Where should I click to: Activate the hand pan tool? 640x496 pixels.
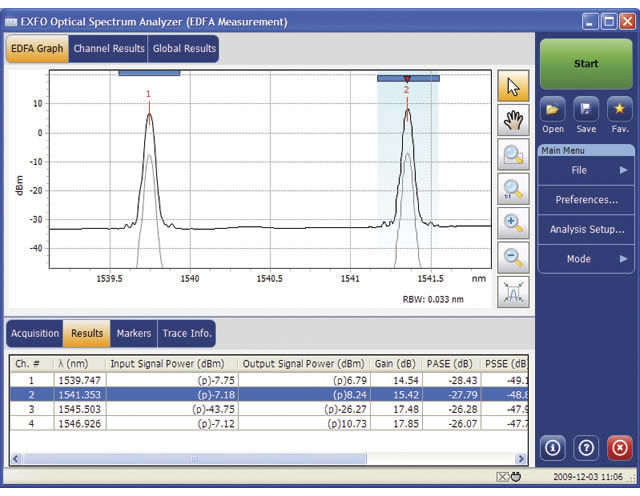[x=513, y=120]
